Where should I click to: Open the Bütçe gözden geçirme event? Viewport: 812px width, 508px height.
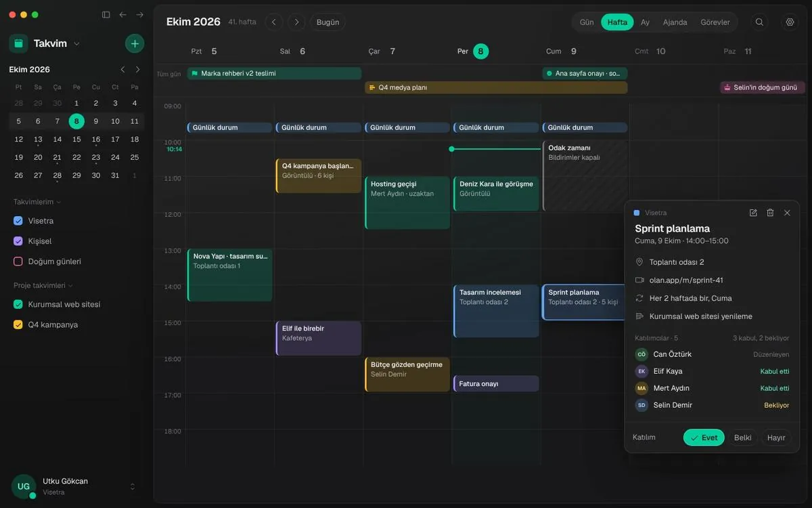pos(407,374)
